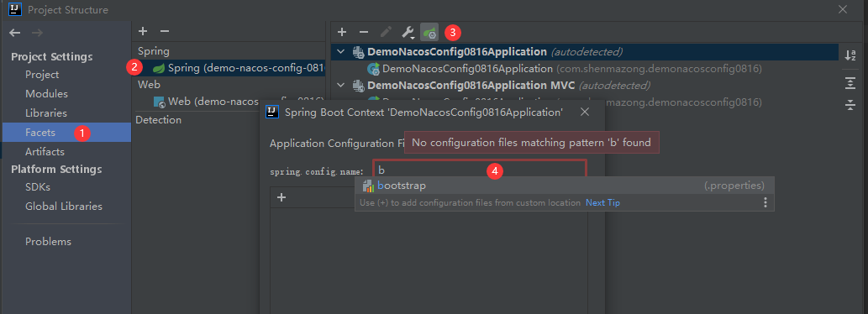The width and height of the screenshot is (868, 314).
Task: Select Facets settings
Action: (66, 132)
